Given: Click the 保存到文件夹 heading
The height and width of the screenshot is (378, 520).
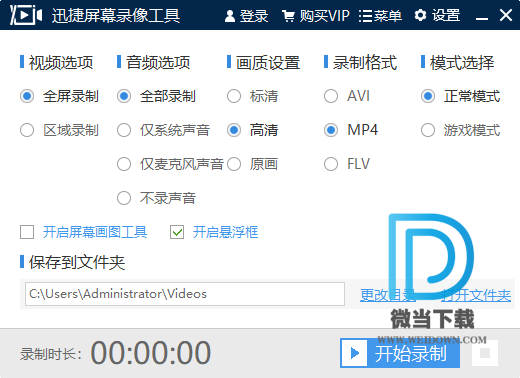Looking at the screenshot, I should (x=77, y=262).
